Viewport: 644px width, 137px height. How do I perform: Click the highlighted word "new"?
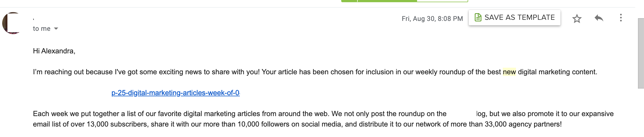509,72
